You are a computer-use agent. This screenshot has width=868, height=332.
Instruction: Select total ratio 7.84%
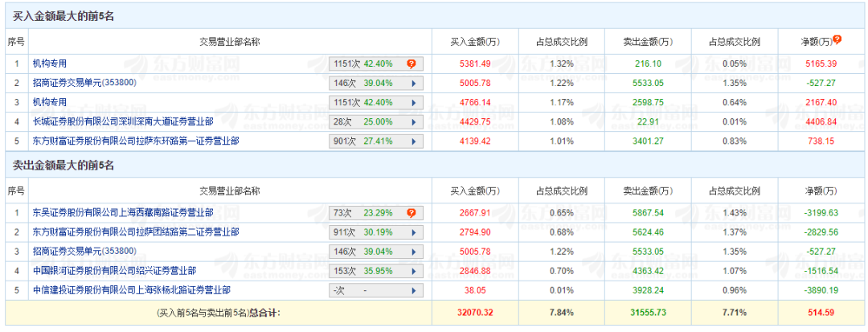tap(561, 313)
